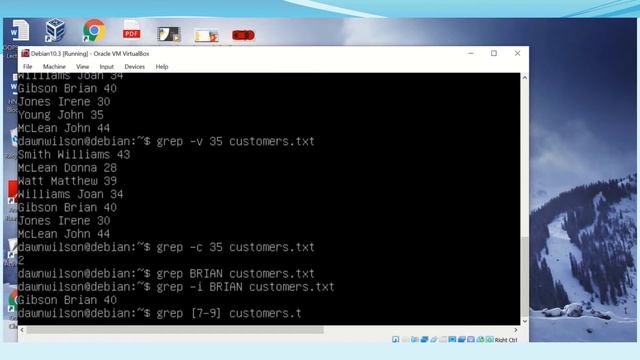The height and width of the screenshot is (360, 640).
Task: Minimize the Debian10.3 VirtualBox window
Action: (471, 53)
